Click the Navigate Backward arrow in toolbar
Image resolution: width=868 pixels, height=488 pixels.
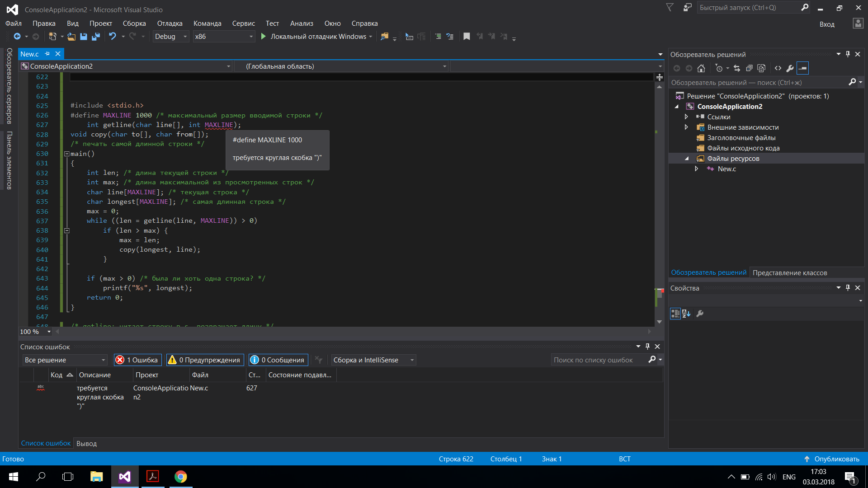click(17, 37)
